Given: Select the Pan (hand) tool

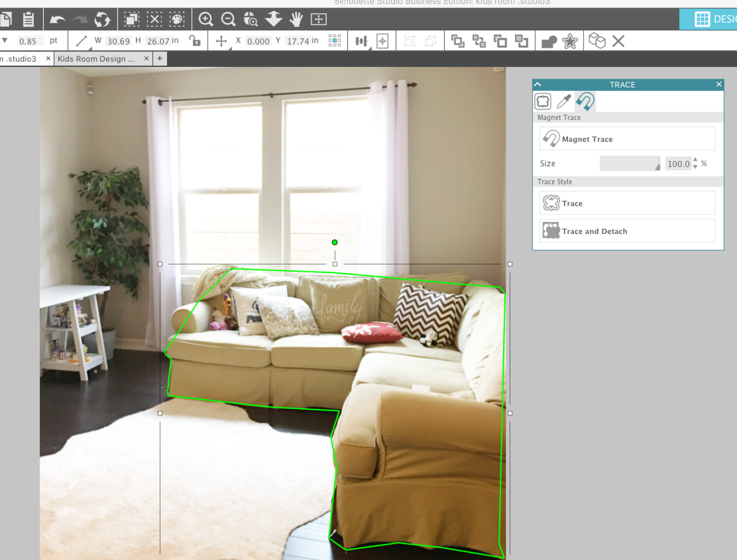Looking at the screenshot, I should point(295,19).
